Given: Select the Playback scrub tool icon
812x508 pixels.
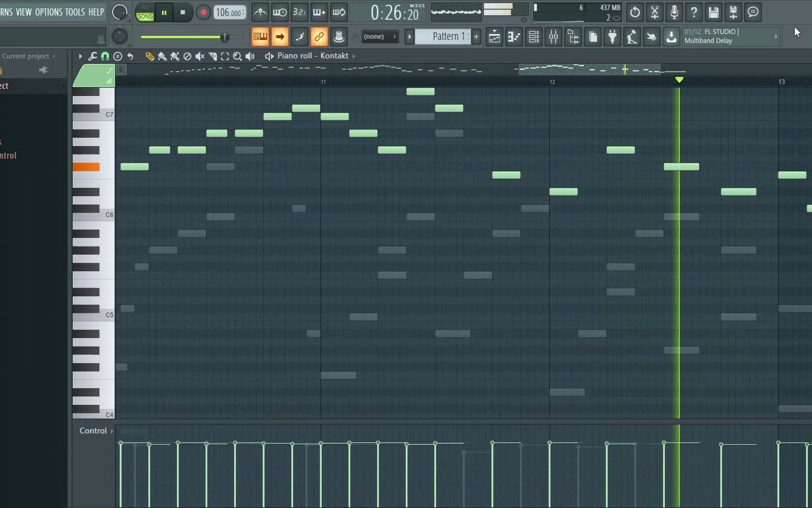Looking at the screenshot, I should pos(250,56).
